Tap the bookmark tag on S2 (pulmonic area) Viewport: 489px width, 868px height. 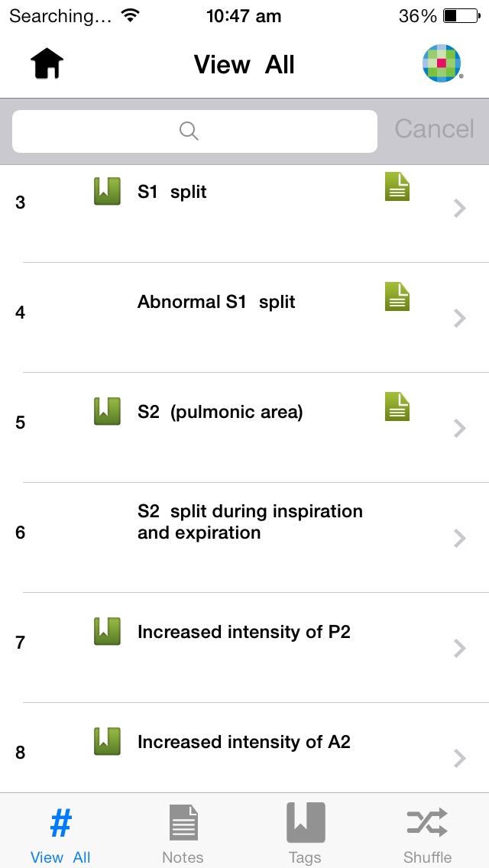[107, 411]
